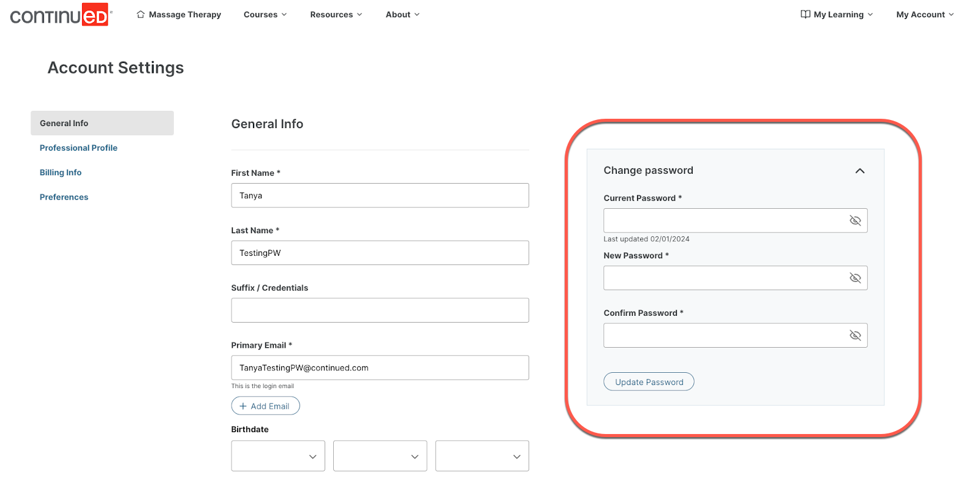980x483 pixels.
Task: Collapse the Change password panel
Action: click(x=859, y=171)
